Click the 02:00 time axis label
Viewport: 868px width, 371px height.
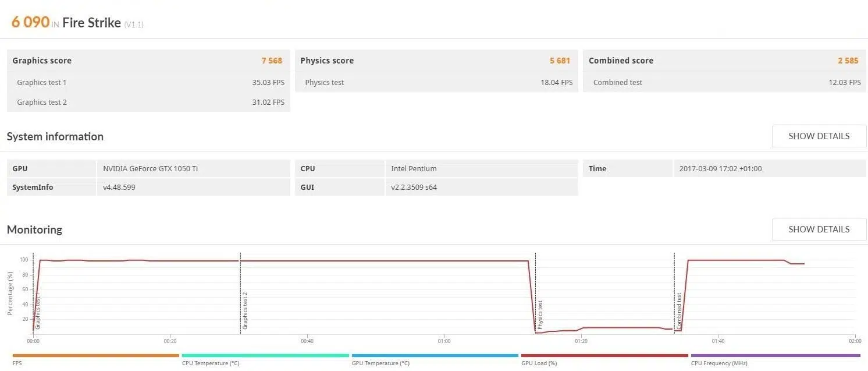855,341
